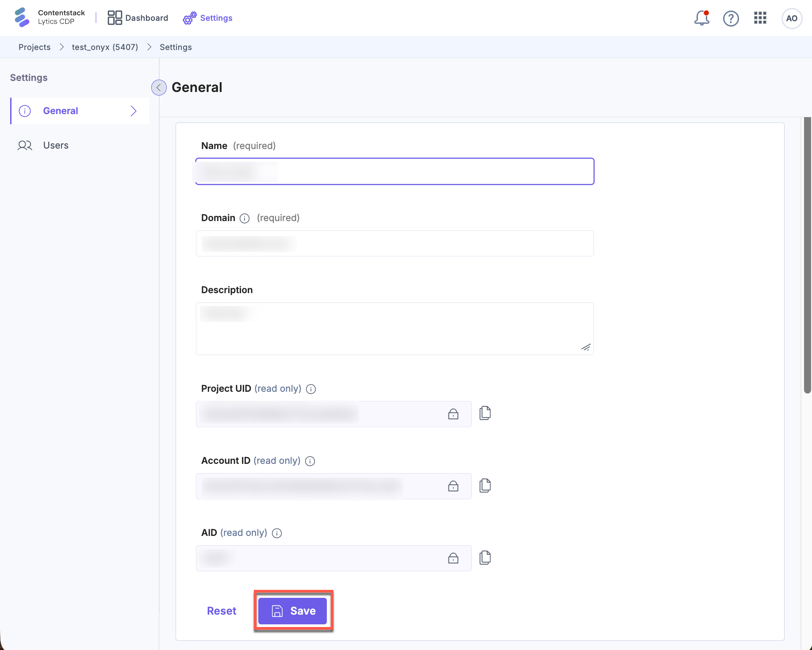
Task: Show the Account ID info icon
Action: 310,461
